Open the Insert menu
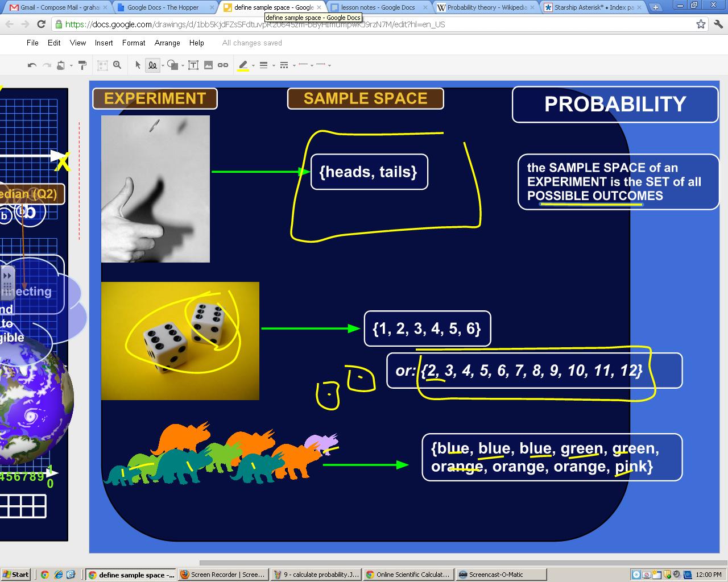The image size is (728, 582). point(104,43)
